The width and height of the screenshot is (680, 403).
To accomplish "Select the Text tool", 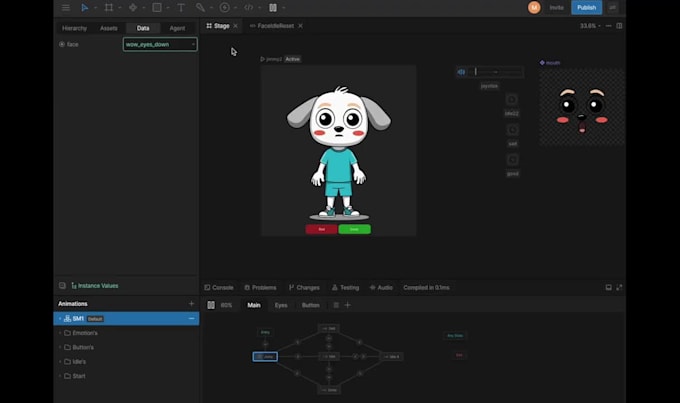I will tap(181, 8).
